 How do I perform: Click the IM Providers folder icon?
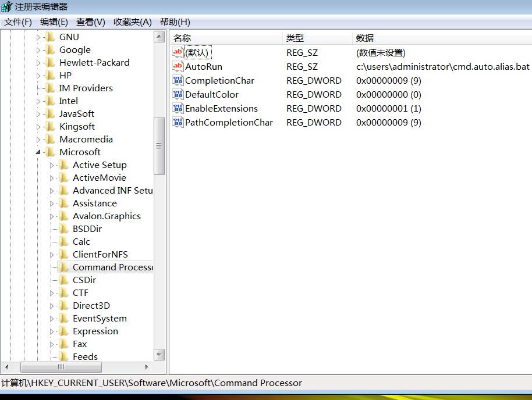pyautogui.click(x=50, y=88)
